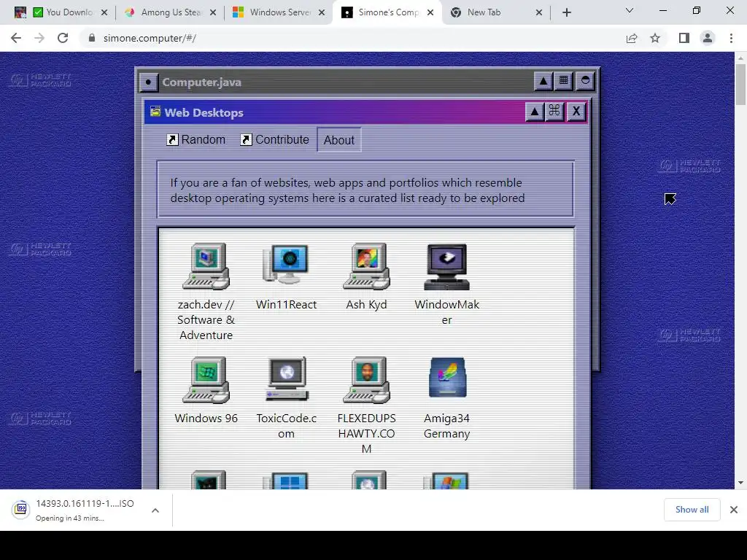This screenshot has width=747, height=560.
Task: Click the triangle button in Web Desktops title bar
Action: pyautogui.click(x=535, y=112)
